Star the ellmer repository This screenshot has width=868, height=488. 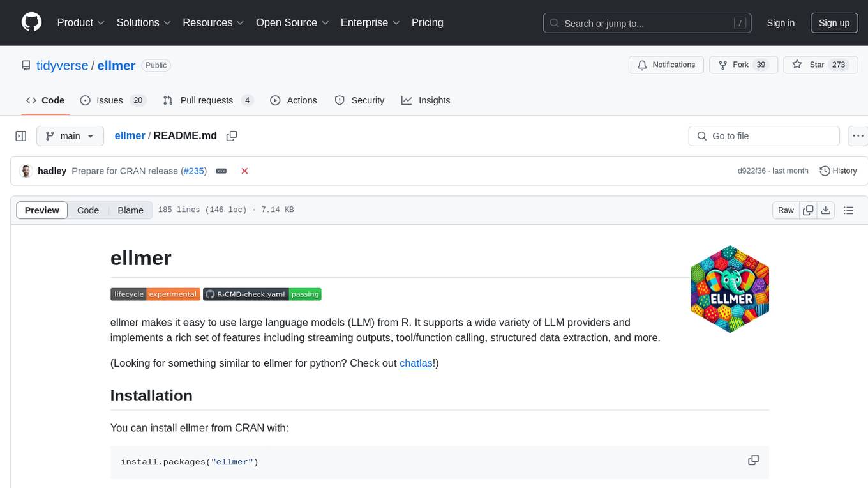point(820,65)
